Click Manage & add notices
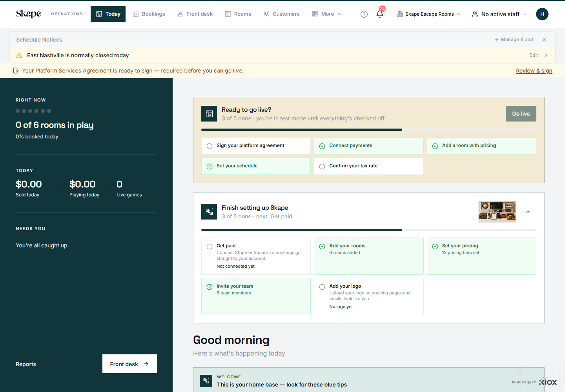565x392 pixels. coord(514,40)
